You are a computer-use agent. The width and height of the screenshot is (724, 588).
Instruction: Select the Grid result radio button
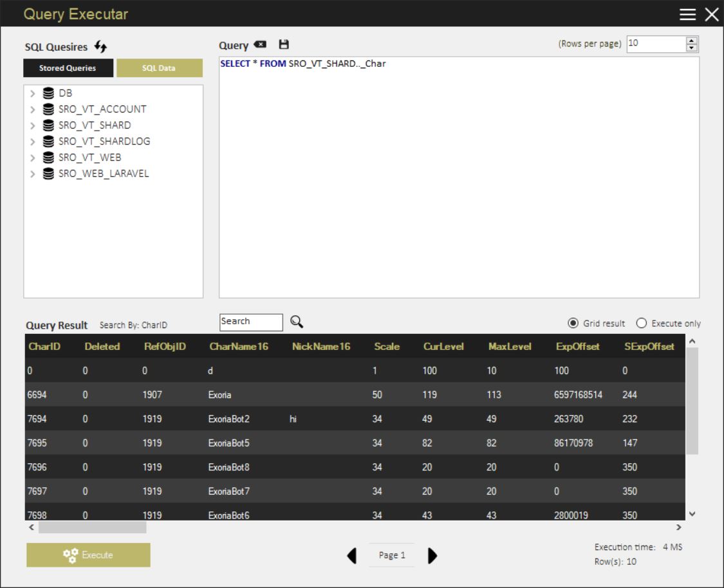click(x=573, y=324)
